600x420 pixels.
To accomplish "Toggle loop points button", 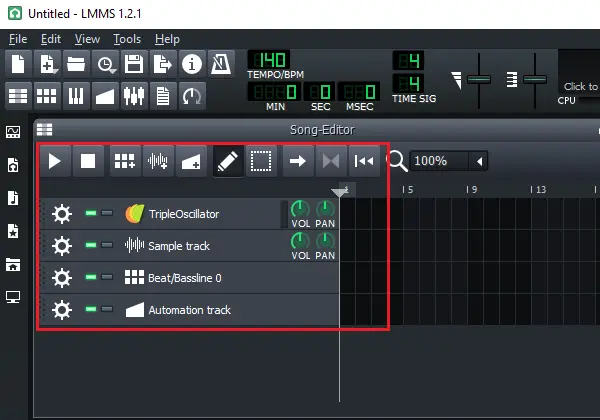I will point(331,161).
